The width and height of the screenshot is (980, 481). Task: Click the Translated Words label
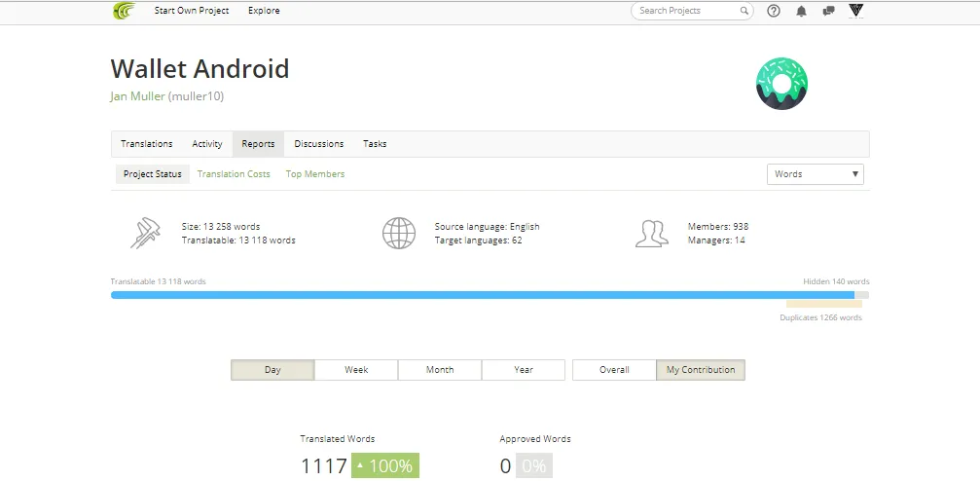coord(338,439)
